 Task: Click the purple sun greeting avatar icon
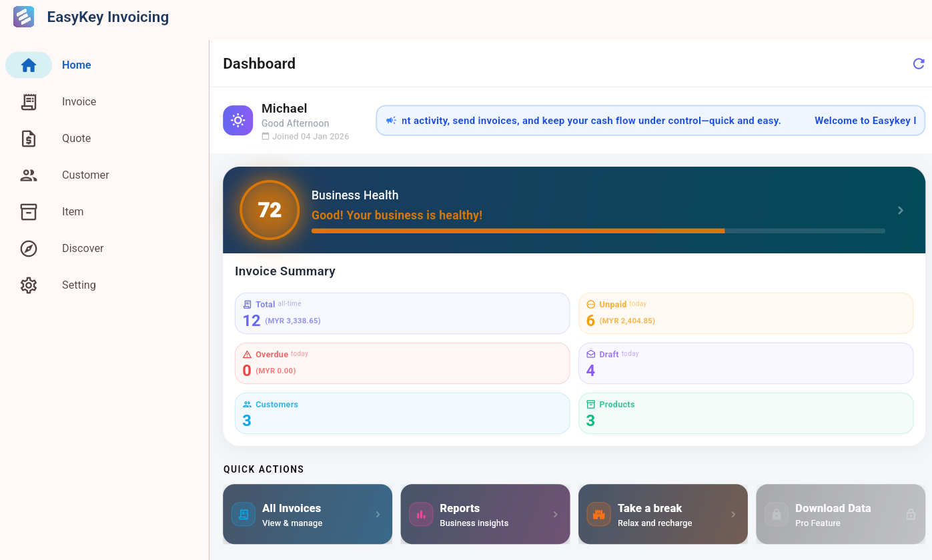(x=238, y=120)
